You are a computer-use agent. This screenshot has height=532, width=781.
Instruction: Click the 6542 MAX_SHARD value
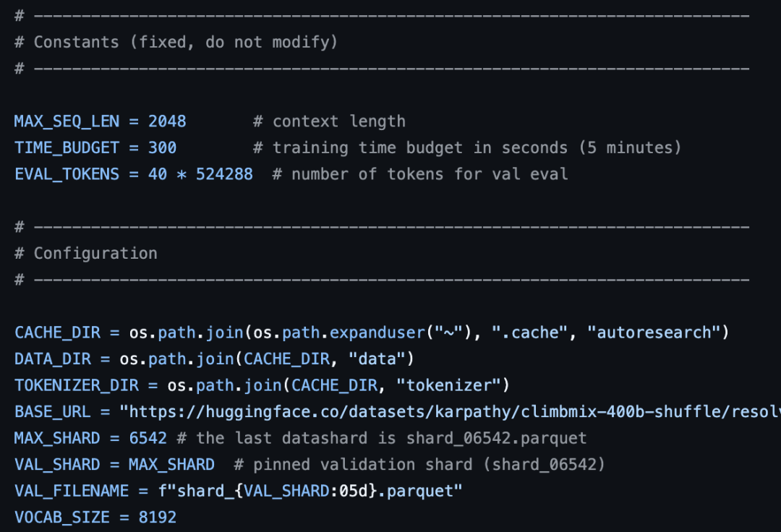148,438
